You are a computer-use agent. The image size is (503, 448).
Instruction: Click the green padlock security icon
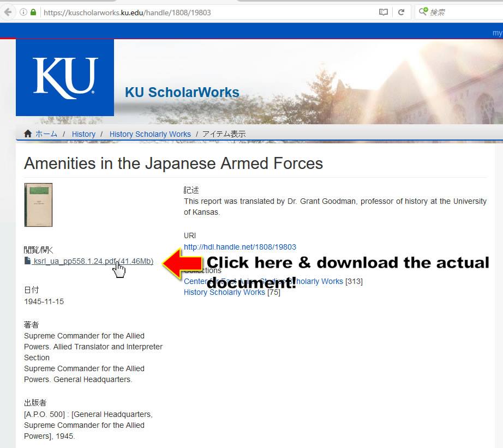click(33, 12)
